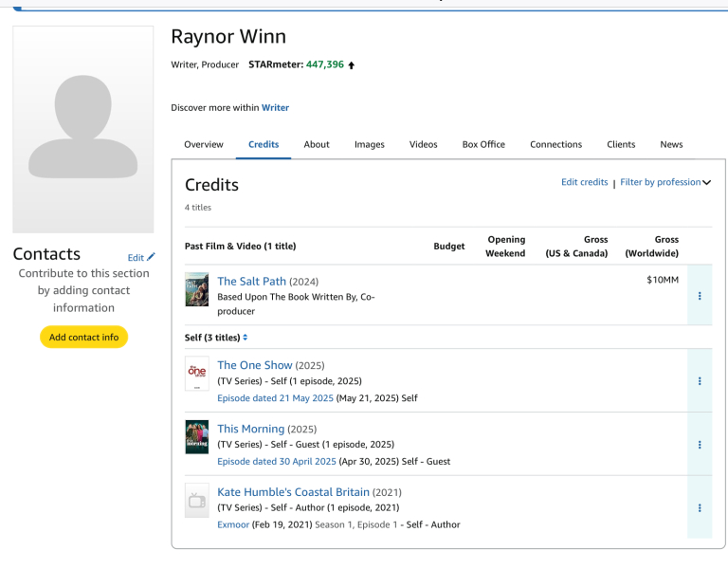The width and height of the screenshot is (728, 569).
Task: Open Kate Humble's Coastal Britain TV placeholder thumbnail
Action: (197, 501)
